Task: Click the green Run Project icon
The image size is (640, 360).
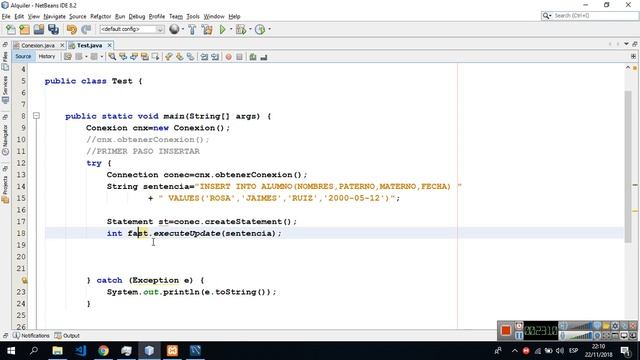Action: (222, 29)
